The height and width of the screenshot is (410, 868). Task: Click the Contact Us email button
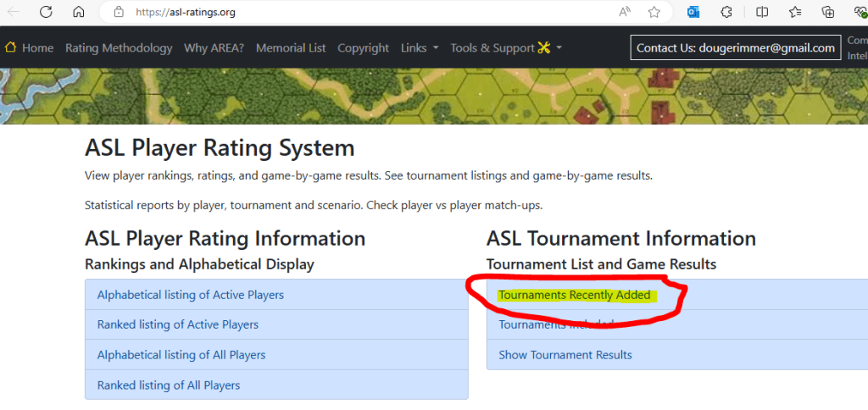(x=735, y=48)
